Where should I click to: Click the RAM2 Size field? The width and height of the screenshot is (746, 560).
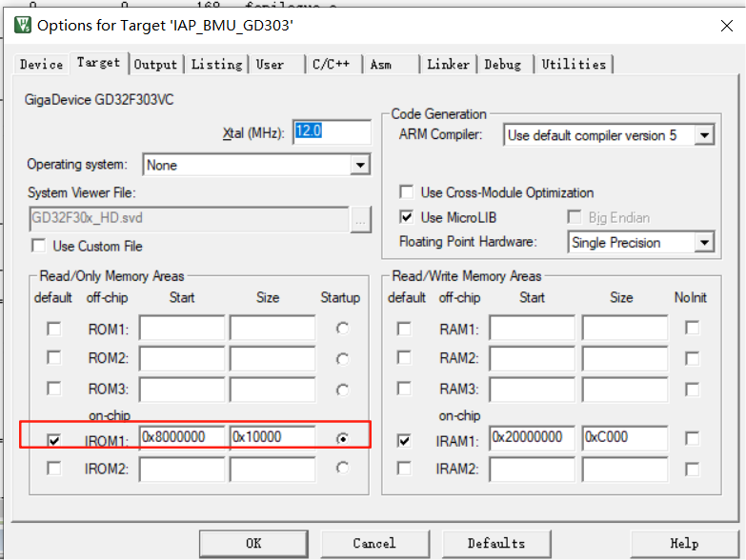point(625,359)
